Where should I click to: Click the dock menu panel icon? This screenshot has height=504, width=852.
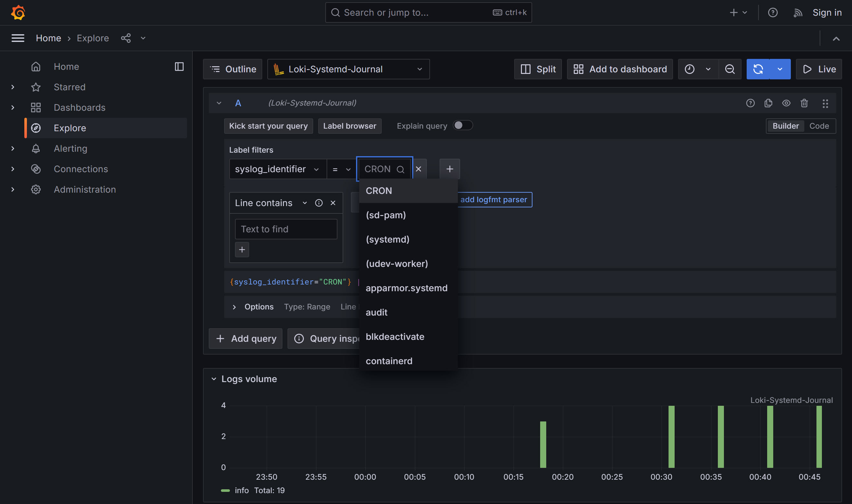tap(179, 67)
